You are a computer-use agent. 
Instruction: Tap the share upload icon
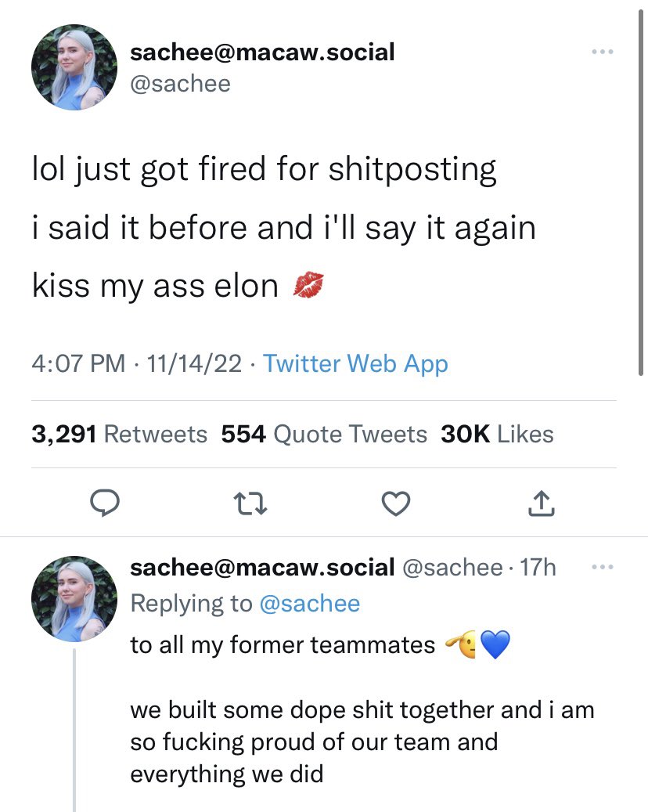pos(542,505)
